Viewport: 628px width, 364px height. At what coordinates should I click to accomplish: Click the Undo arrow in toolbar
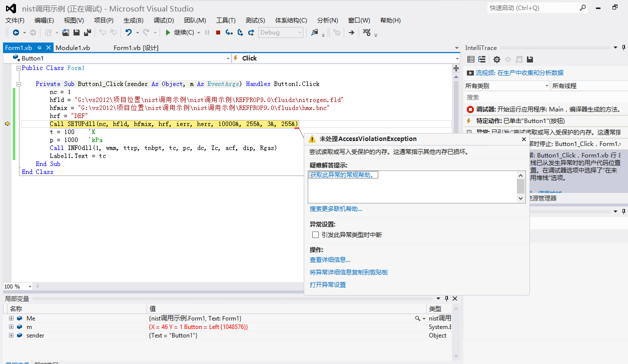(x=128, y=32)
